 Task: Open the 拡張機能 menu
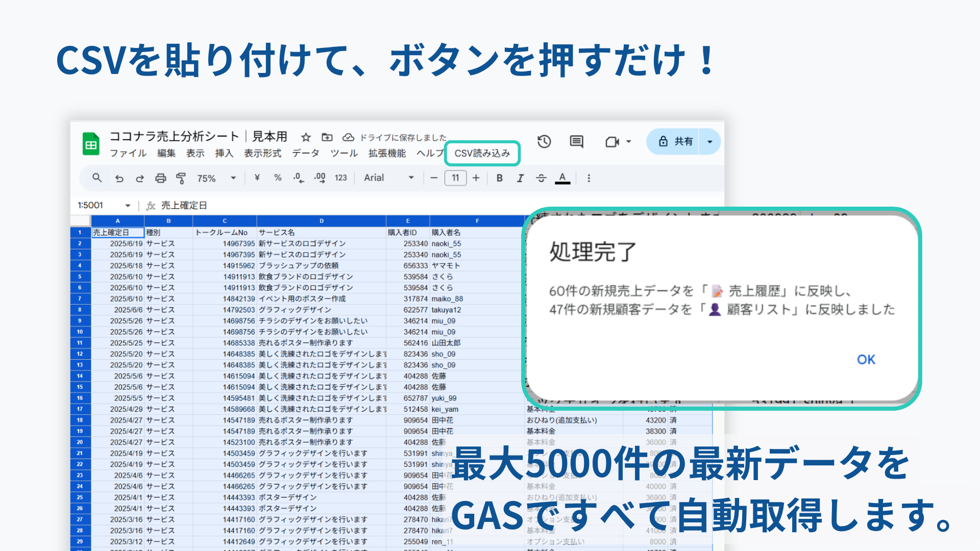387,153
